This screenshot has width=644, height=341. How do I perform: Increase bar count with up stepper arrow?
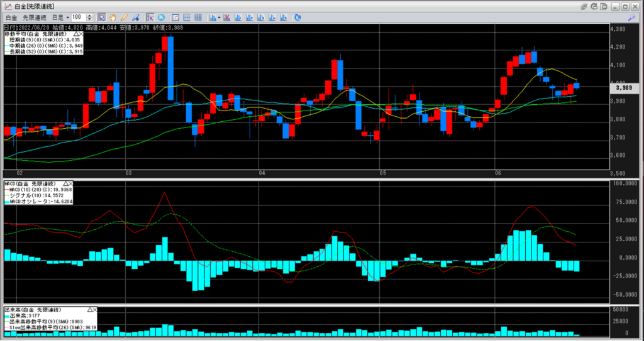(90, 16)
